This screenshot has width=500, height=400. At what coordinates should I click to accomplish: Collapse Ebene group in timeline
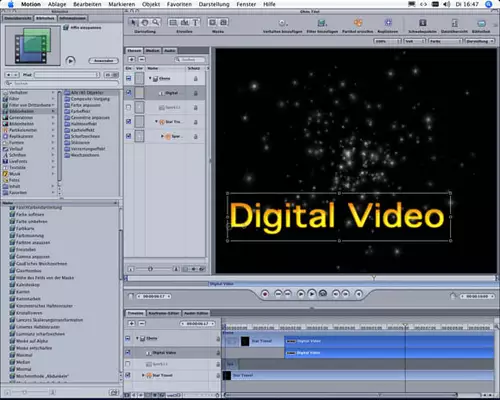click(x=137, y=338)
